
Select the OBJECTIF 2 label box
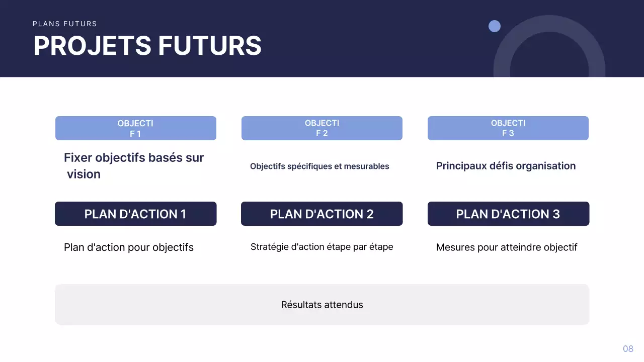[x=321, y=128]
